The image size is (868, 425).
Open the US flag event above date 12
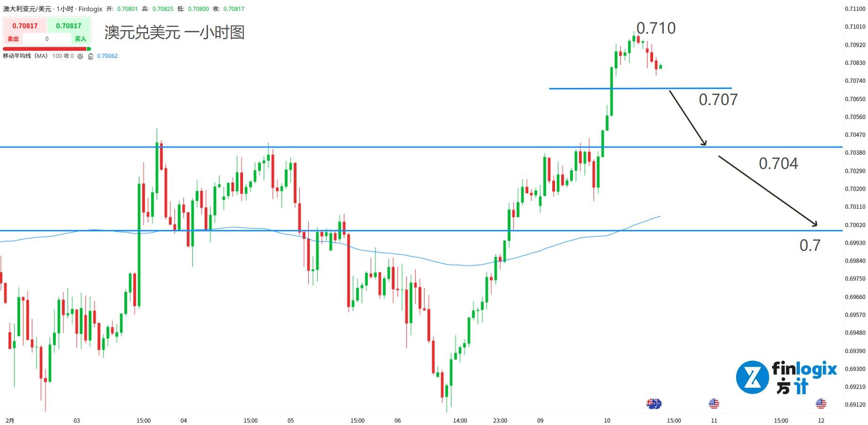click(821, 404)
